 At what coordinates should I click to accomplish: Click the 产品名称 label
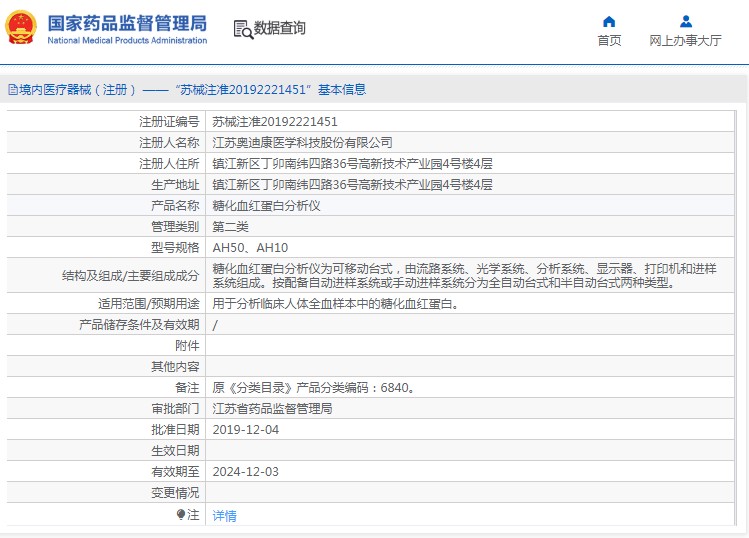pyautogui.click(x=175, y=206)
